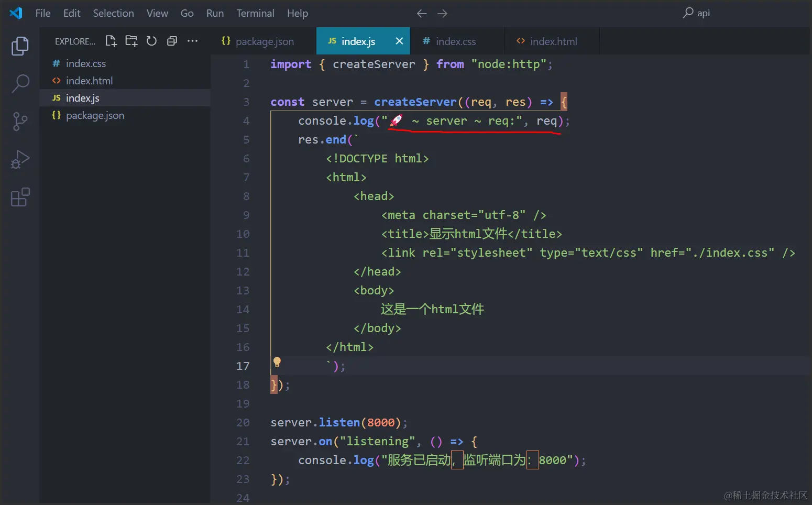
Task: Click line number 17 in the gutter
Action: pos(243,366)
